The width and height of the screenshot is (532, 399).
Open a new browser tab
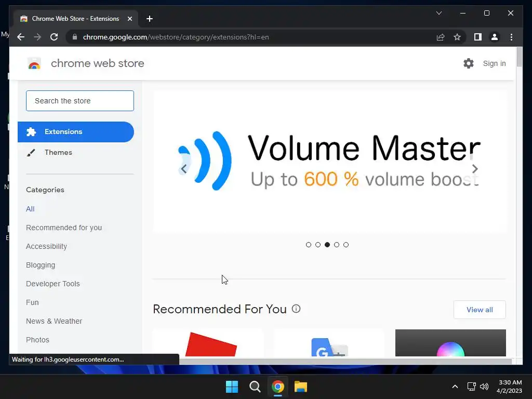pos(149,19)
